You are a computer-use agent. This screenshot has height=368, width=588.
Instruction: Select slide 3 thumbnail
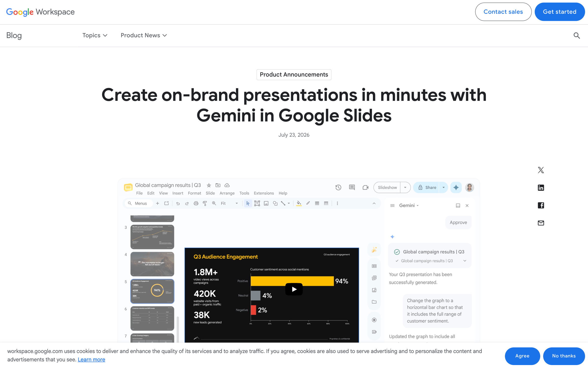152,237
